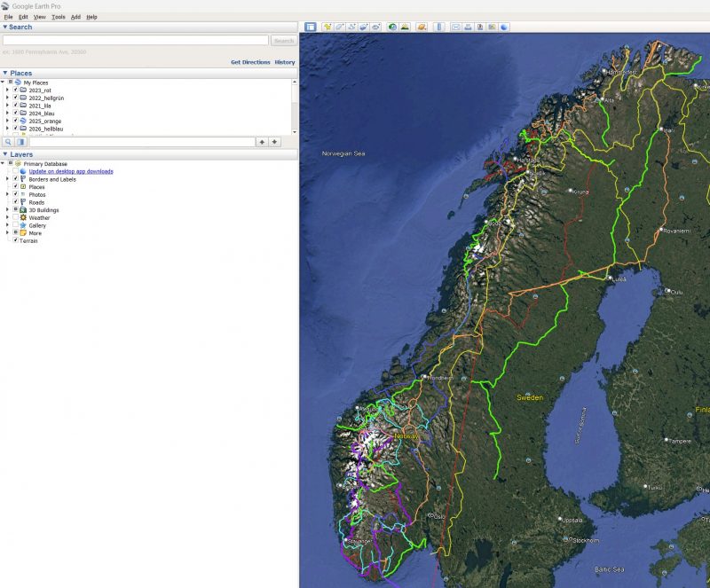Uncheck the 2022_hellgrün folder

pyautogui.click(x=15, y=98)
